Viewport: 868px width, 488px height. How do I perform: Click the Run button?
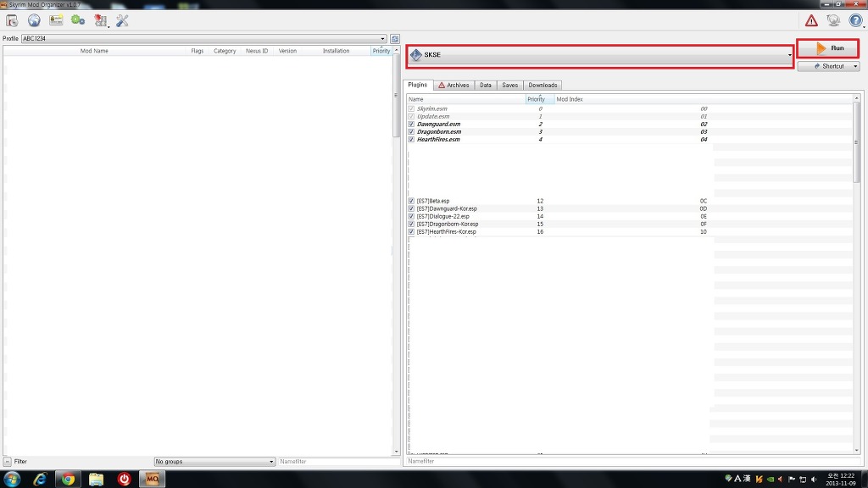click(x=828, y=48)
